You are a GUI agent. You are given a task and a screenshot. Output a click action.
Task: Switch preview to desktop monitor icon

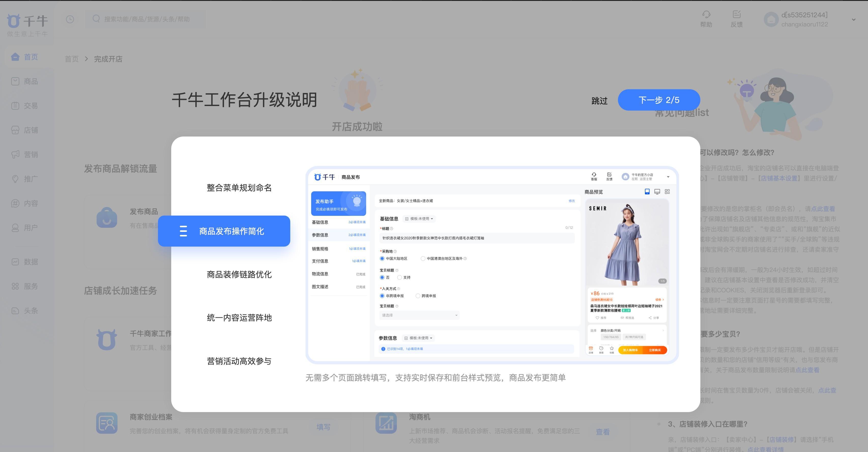click(x=657, y=192)
